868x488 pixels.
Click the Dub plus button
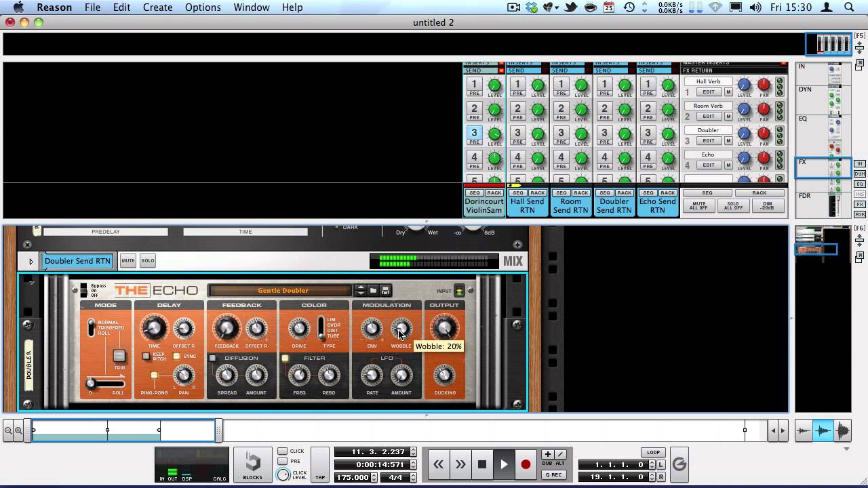(x=547, y=454)
